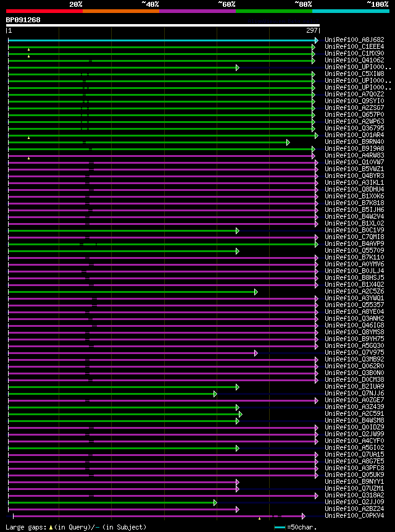Select the UniRef100_A0ZGE7 hit label
395x532 pixels.
click(x=354, y=400)
